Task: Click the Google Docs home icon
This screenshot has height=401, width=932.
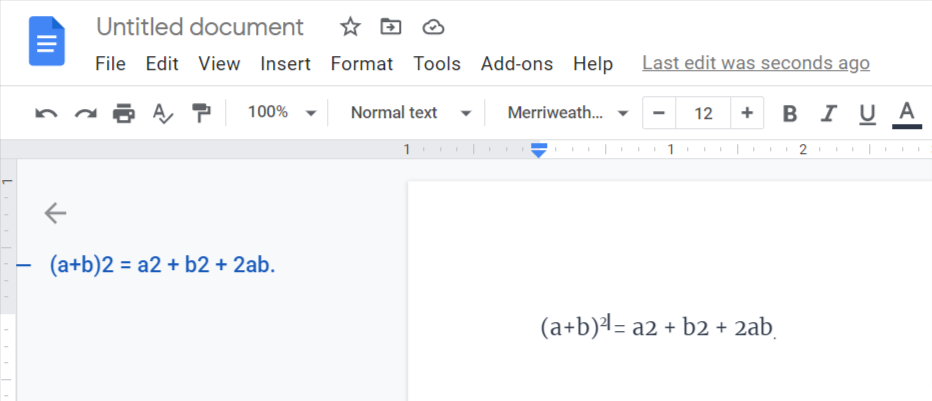Action: 46,42
